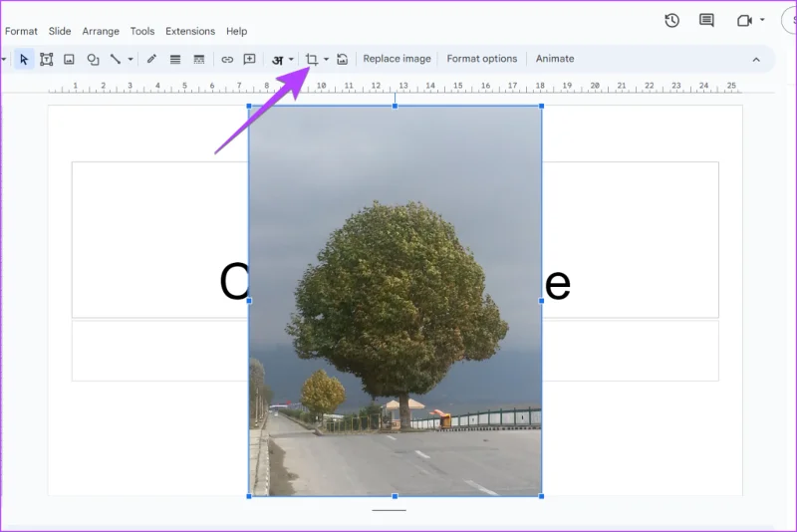This screenshot has width=797, height=532.
Task: Click the insert image icon
Action: tap(69, 60)
